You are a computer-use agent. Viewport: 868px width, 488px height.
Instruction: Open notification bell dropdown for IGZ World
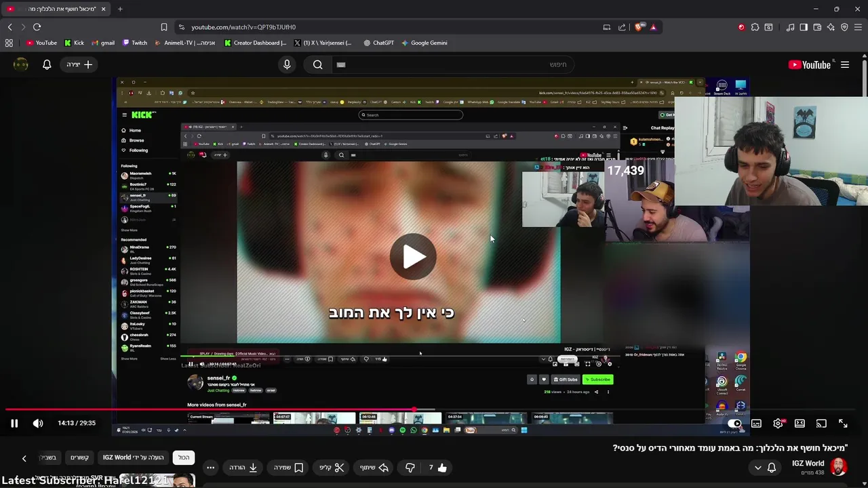pyautogui.click(x=765, y=468)
